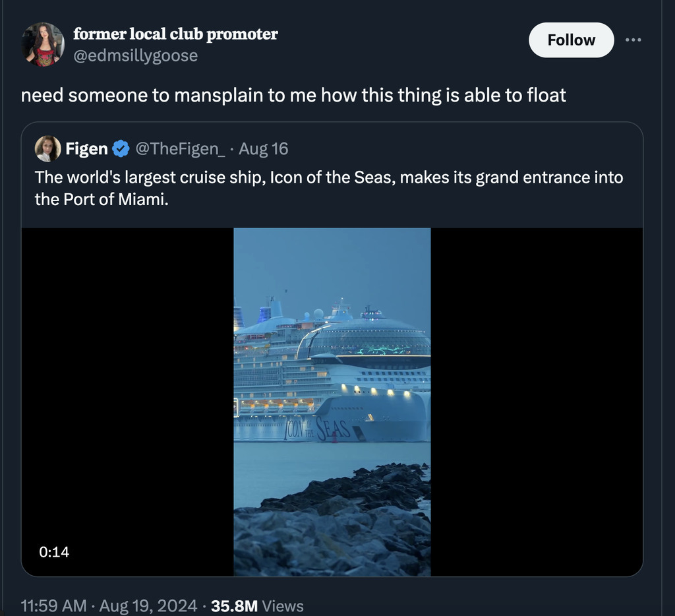Open the three-dot more options menu

coord(633,40)
